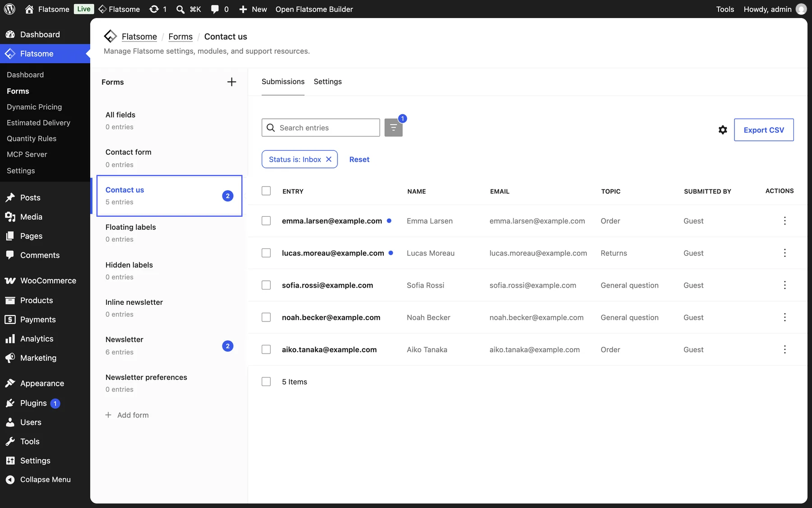Open actions menu for lucas.moreau@example.com
This screenshot has height=508, width=812.
point(785,253)
